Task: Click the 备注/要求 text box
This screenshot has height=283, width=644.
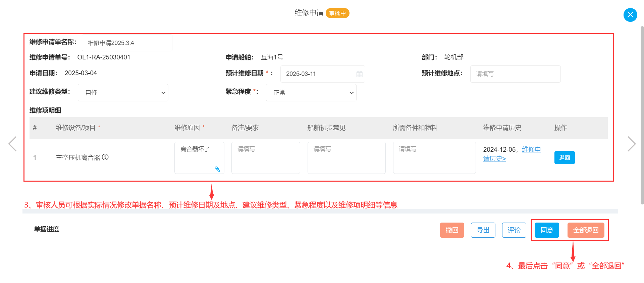Action: 266,157
